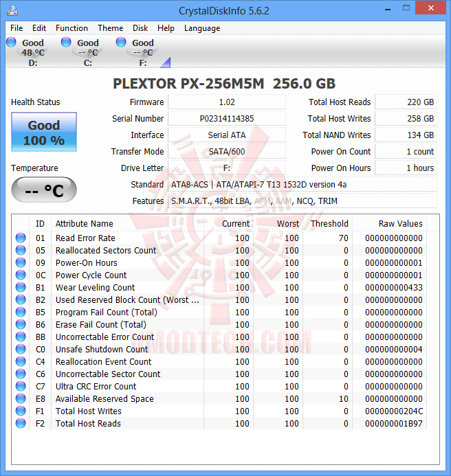Click the Transfer Mode field SATA/600

pyautogui.click(x=227, y=152)
